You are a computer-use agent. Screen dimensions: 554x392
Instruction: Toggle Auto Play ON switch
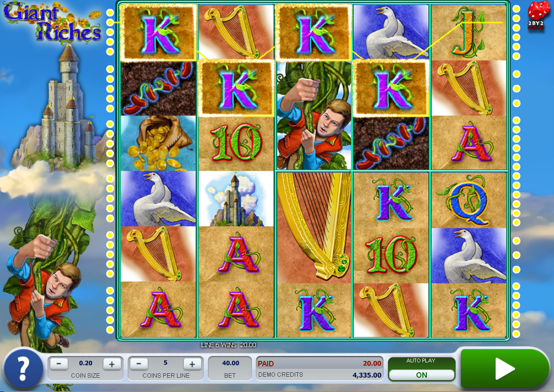421,375
